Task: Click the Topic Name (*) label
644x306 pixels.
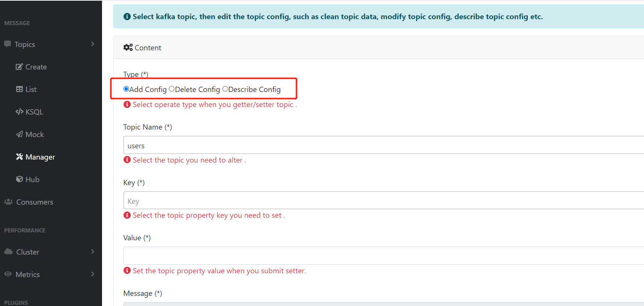Action: [148, 127]
